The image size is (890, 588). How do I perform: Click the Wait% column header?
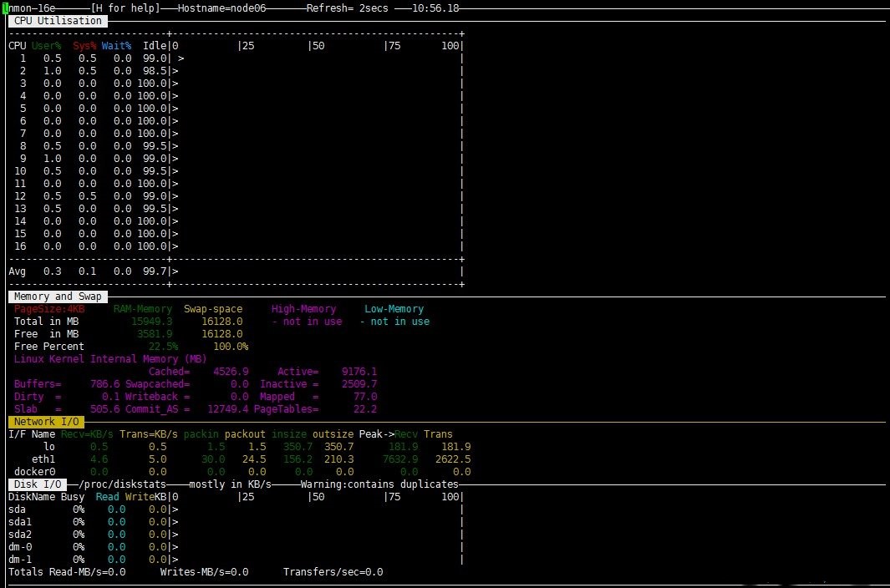pos(115,46)
